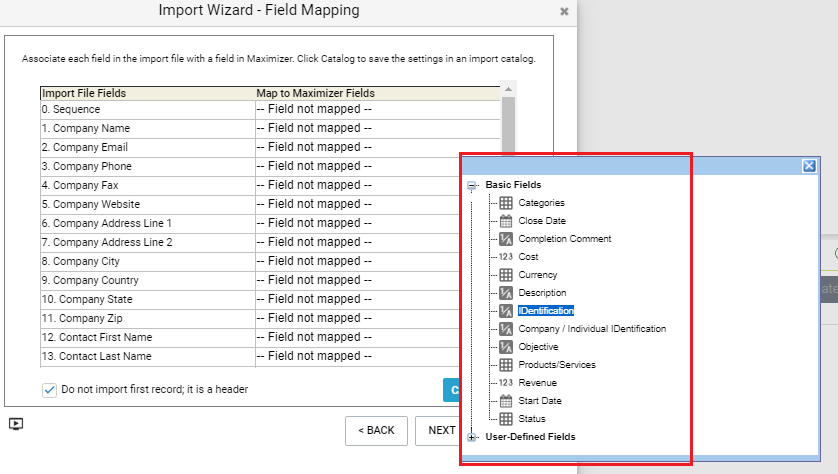
Task: Open mapping for Contact First Name row
Action: (358, 337)
